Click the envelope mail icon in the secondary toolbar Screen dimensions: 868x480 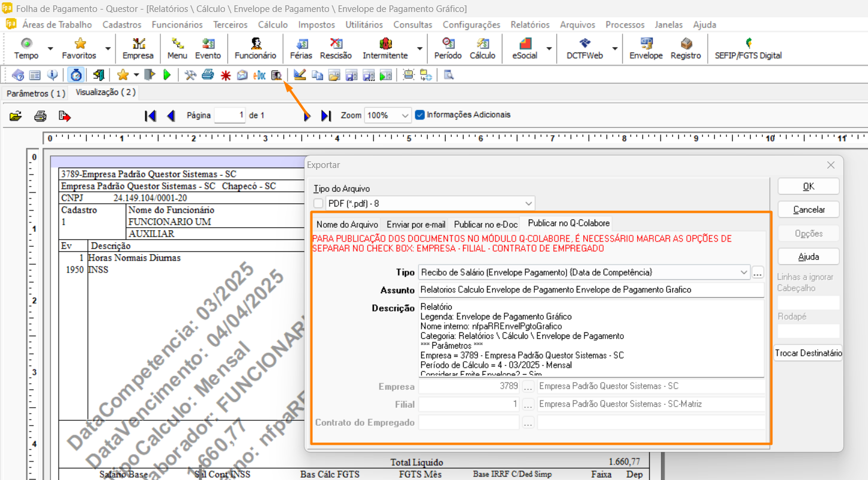242,75
